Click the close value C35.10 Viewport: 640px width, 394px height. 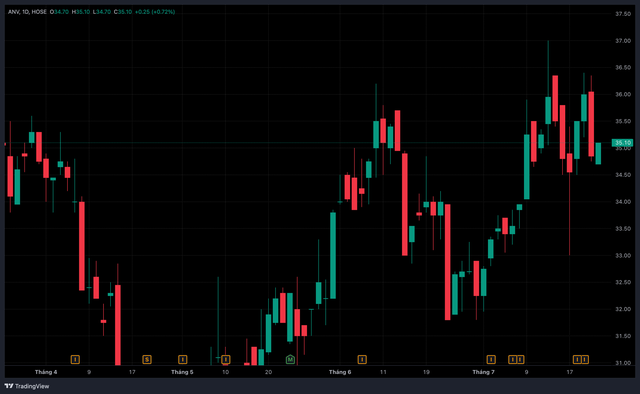[123, 12]
